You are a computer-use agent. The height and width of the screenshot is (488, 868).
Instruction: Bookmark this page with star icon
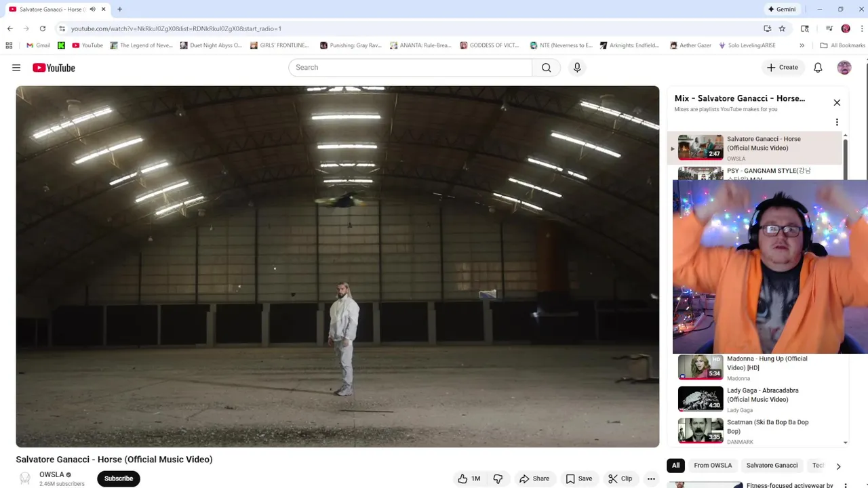(782, 28)
